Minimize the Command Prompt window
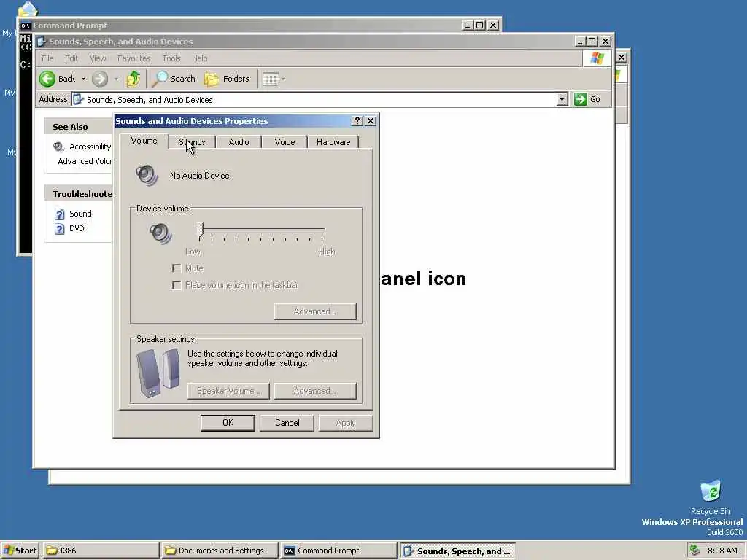 pos(468,26)
